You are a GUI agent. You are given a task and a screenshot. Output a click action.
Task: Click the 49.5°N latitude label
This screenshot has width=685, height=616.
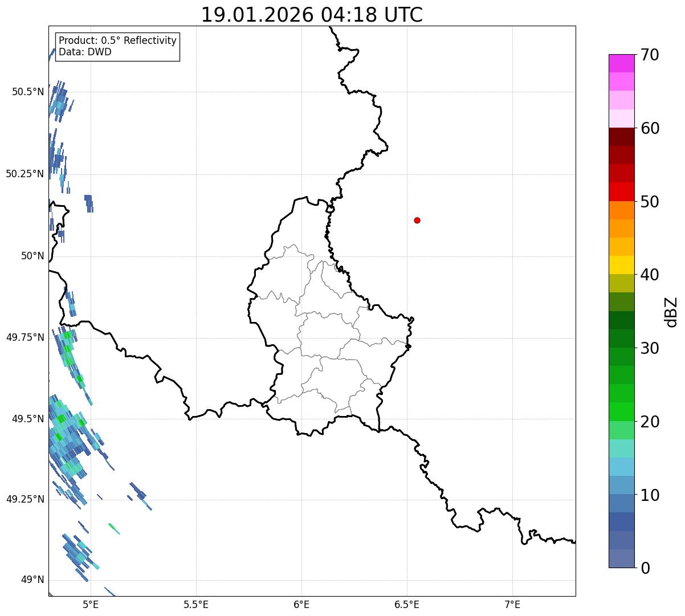pyautogui.click(x=27, y=419)
